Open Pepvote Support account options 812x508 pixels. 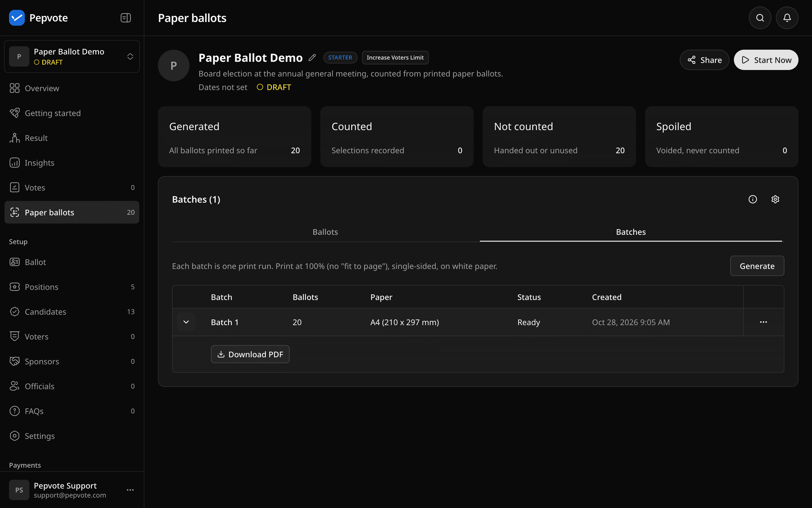point(130,490)
